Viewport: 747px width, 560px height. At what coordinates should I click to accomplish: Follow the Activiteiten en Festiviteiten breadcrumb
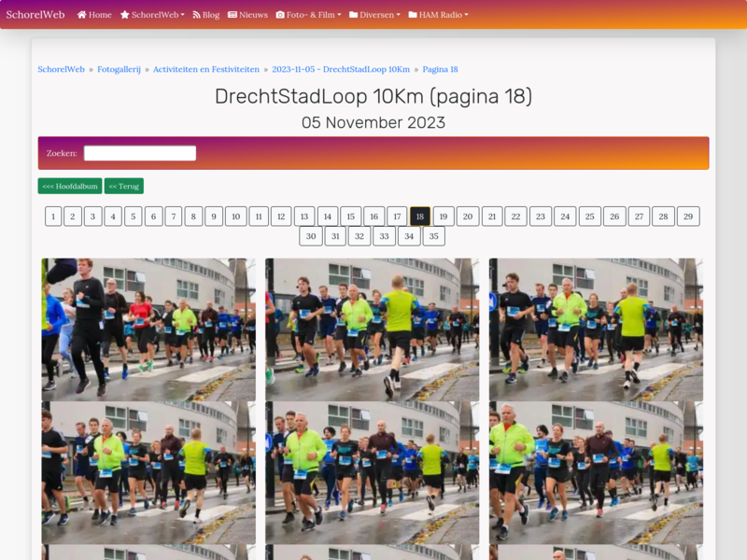tap(206, 69)
